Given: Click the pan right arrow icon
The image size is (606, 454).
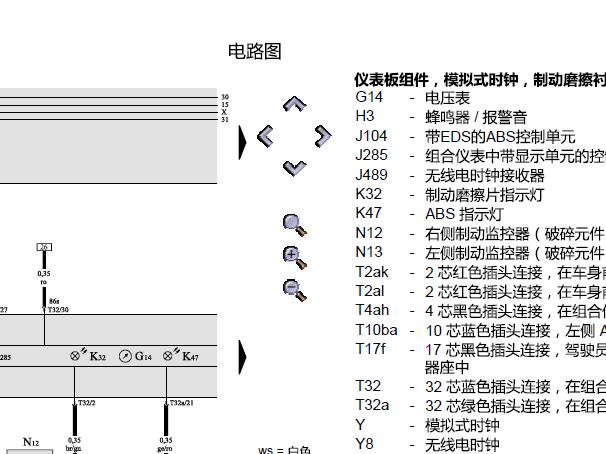Looking at the screenshot, I should tap(323, 136).
